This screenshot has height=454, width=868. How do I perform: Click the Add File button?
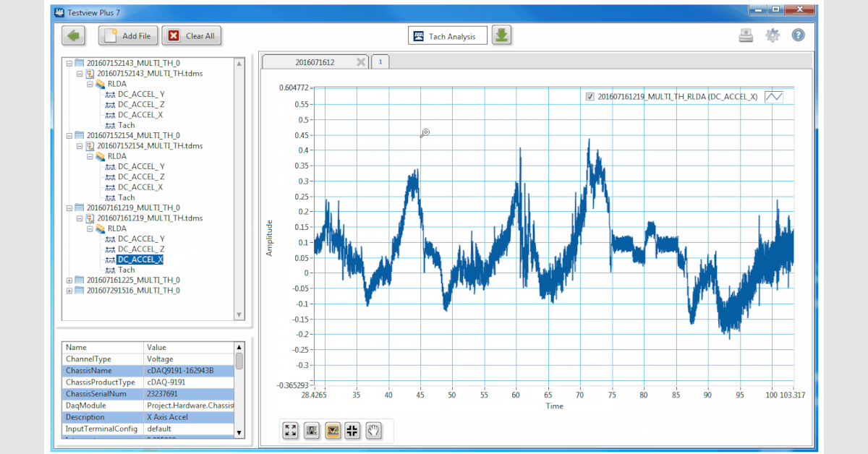[x=128, y=35]
